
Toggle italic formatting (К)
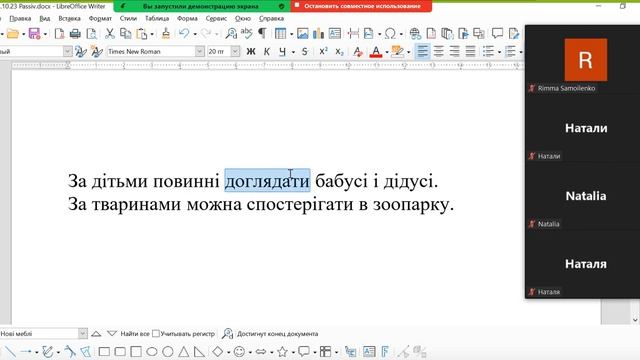click(x=267, y=51)
